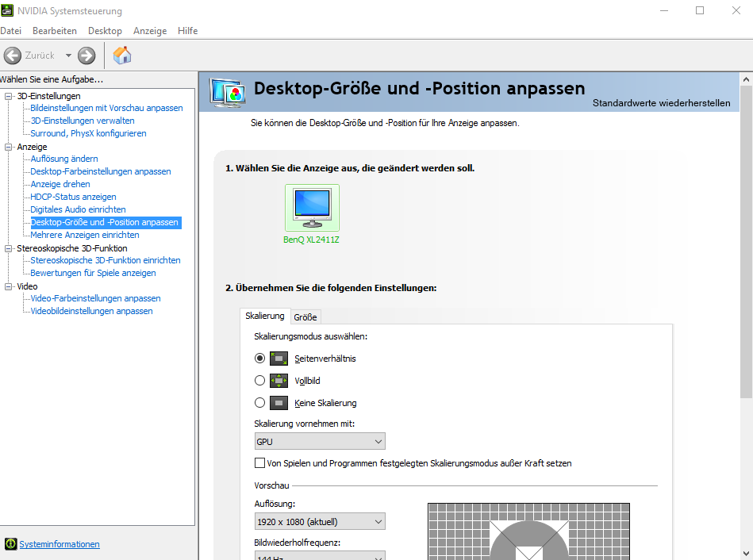This screenshot has width=753, height=560.
Task: Open Auflösung ändern
Action: pos(64,159)
